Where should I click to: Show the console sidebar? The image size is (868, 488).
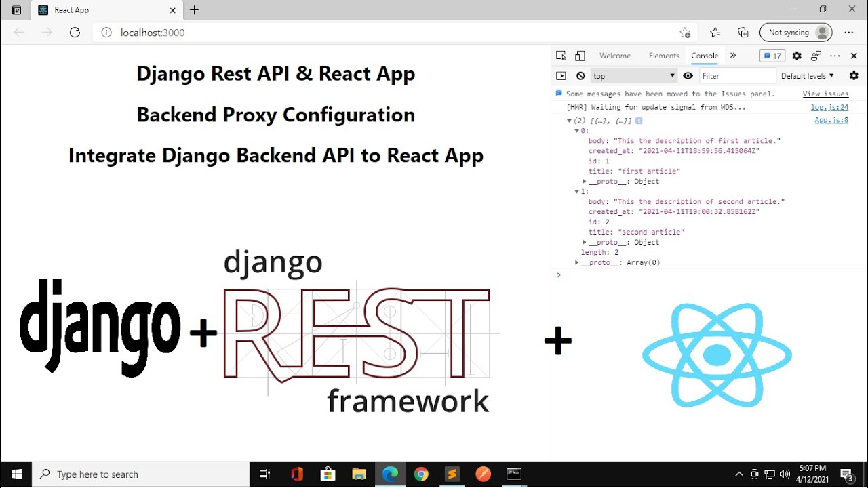(x=561, y=76)
